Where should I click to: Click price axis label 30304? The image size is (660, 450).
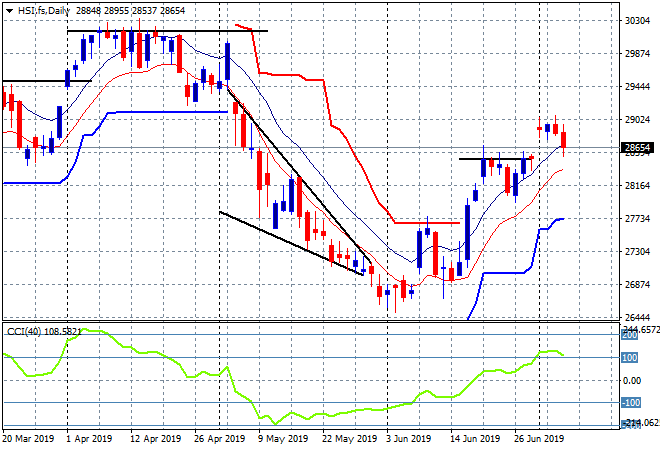pos(637,21)
